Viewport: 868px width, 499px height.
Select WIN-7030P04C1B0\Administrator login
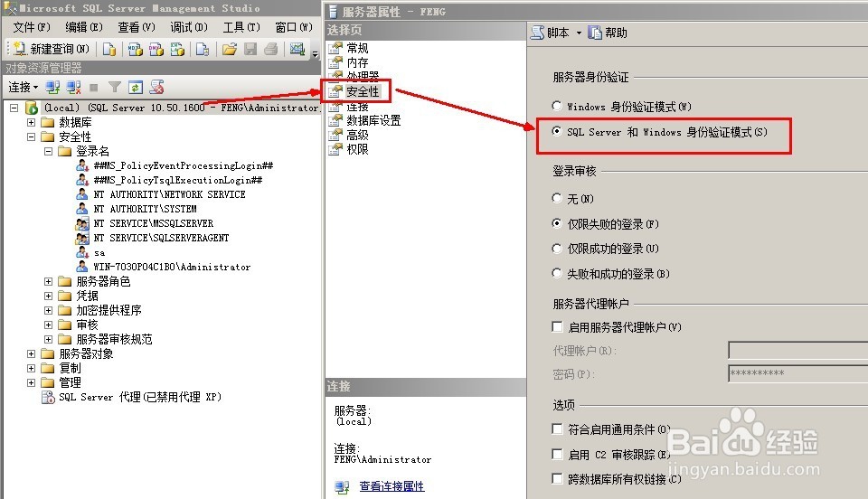click(172, 268)
